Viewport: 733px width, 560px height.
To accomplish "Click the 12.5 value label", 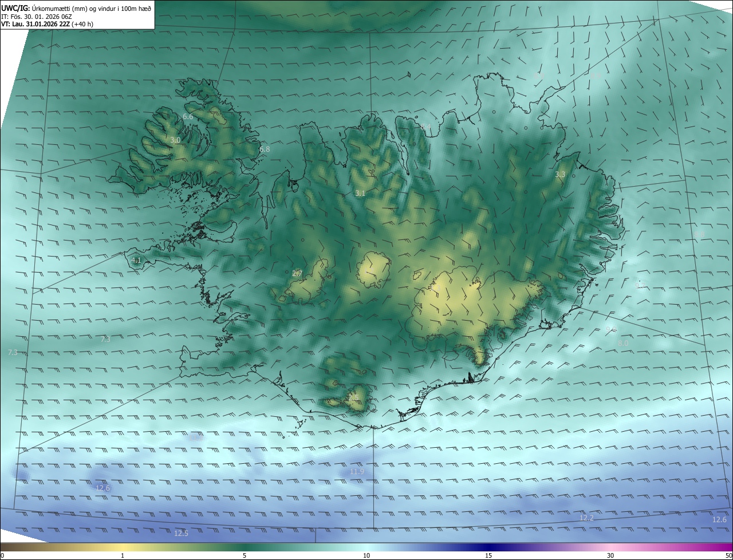I will point(181,533).
